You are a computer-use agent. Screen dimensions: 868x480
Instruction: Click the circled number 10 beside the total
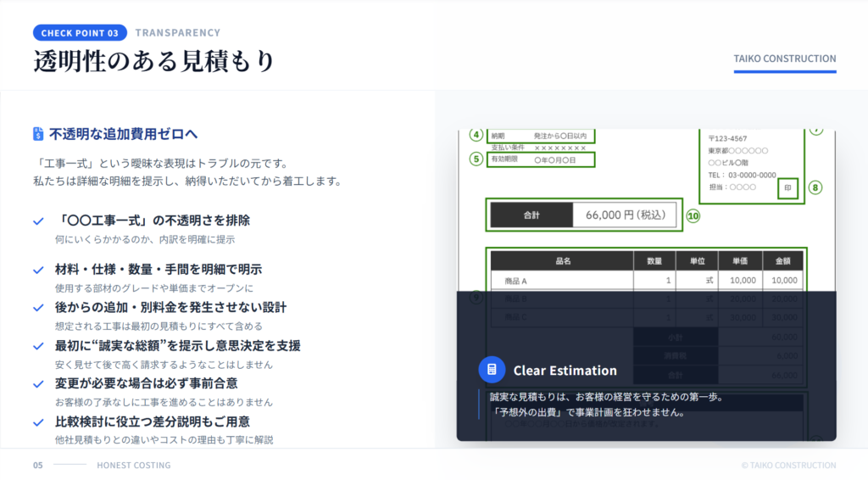click(x=693, y=215)
